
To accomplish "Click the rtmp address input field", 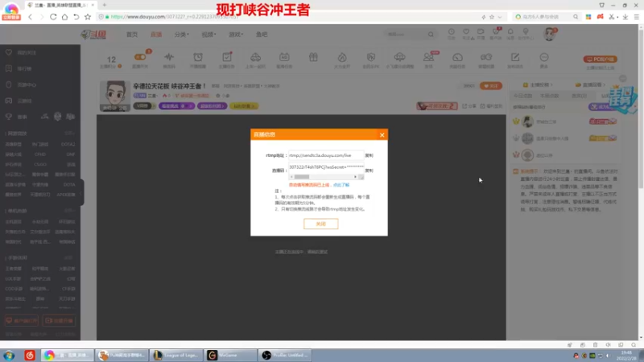I will pos(326,155).
